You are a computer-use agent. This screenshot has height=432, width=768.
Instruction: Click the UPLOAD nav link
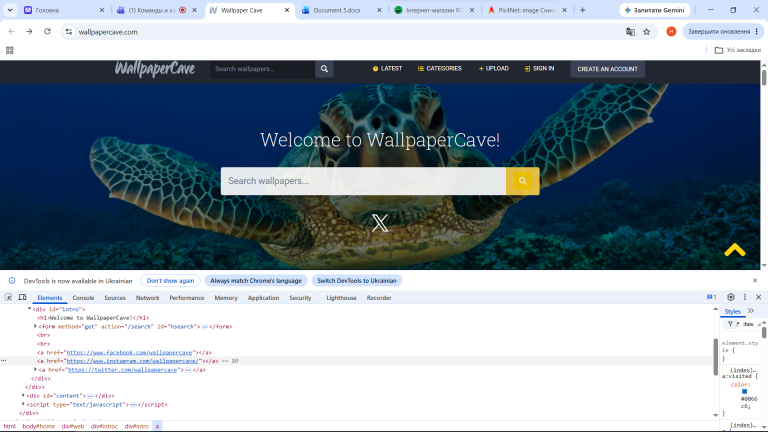tap(494, 69)
